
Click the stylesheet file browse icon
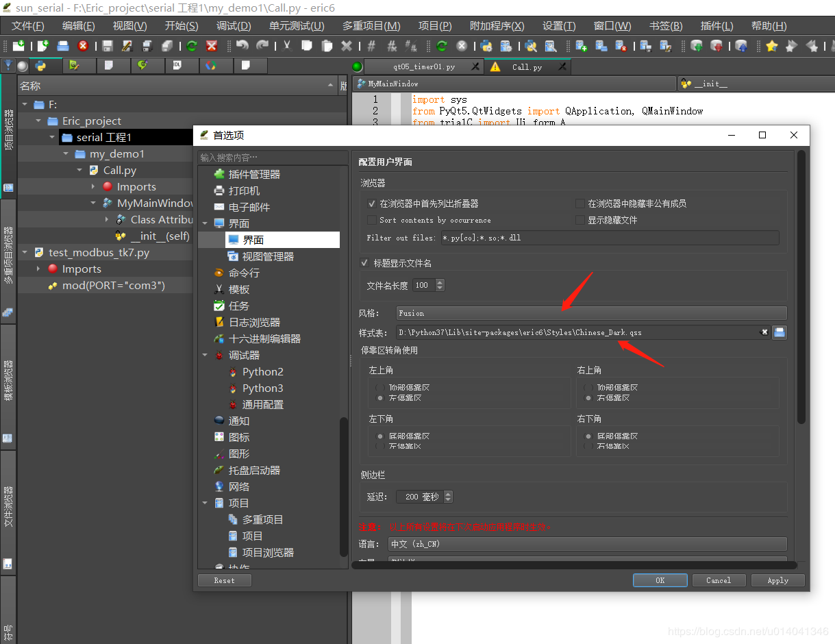780,332
